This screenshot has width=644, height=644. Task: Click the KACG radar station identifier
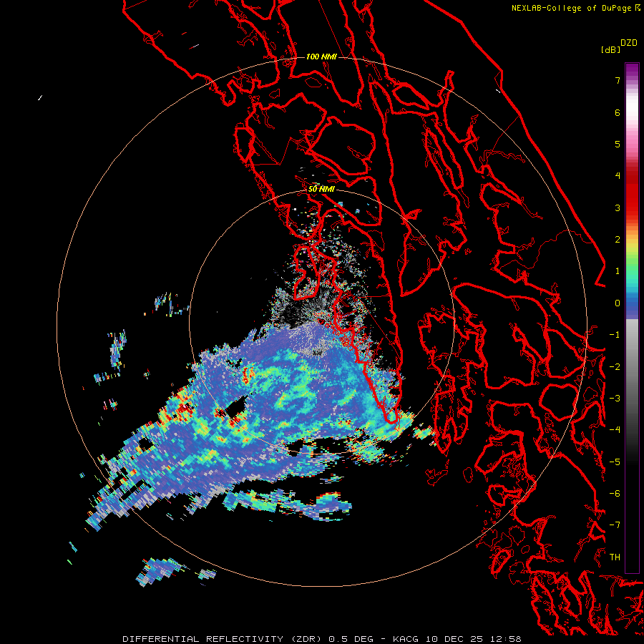click(406, 639)
